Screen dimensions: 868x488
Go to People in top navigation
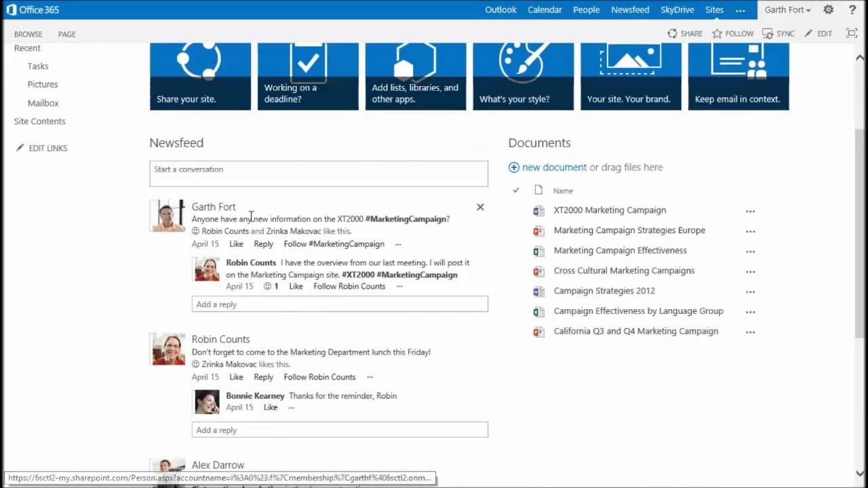click(587, 9)
